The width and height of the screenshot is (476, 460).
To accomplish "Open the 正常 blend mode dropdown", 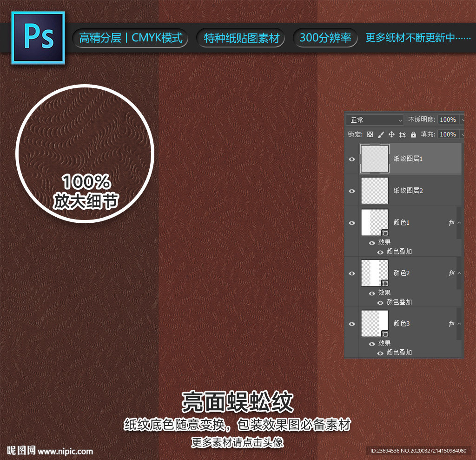I will [x=375, y=120].
